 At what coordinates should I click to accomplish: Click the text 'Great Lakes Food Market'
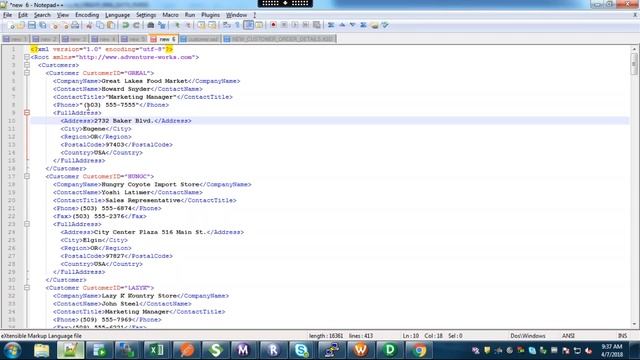[x=144, y=81]
